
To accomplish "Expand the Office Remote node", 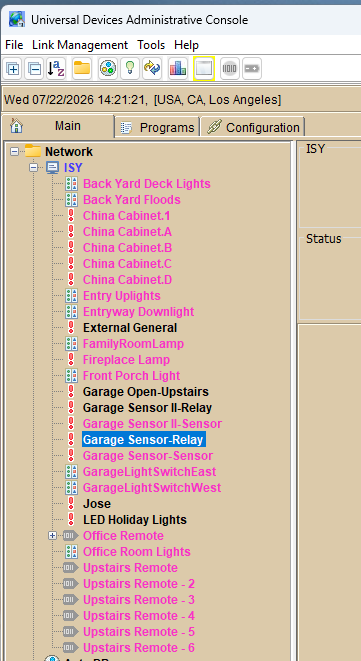I will coord(52,536).
